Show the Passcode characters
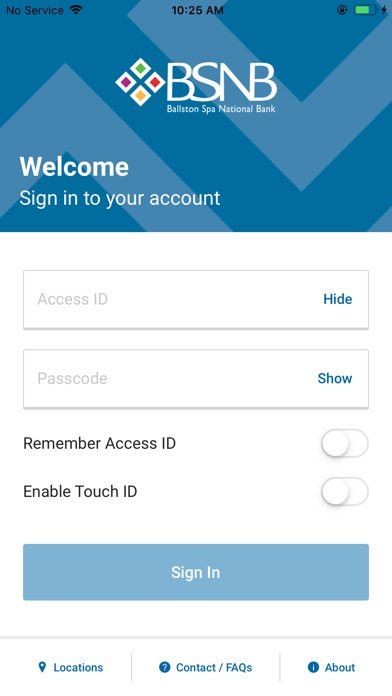 point(335,378)
